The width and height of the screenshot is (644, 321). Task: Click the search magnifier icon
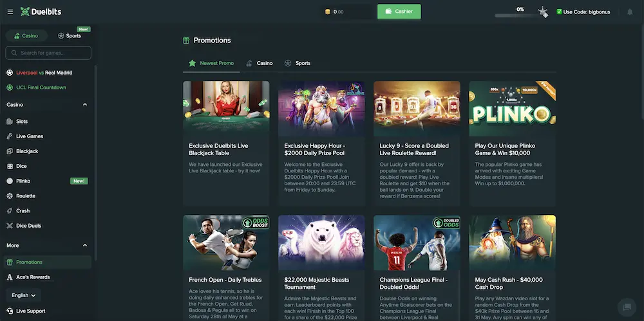tap(14, 53)
